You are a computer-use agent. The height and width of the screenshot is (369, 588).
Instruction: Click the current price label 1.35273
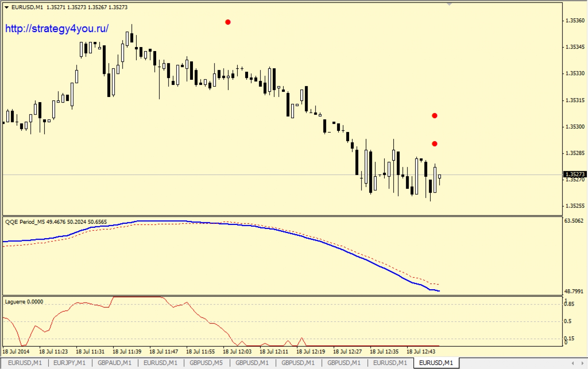click(x=574, y=174)
